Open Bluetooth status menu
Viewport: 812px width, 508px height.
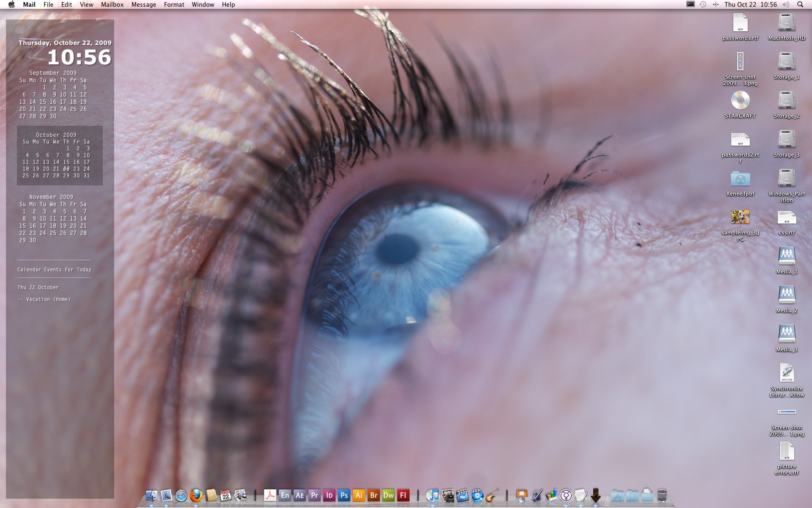click(715, 5)
